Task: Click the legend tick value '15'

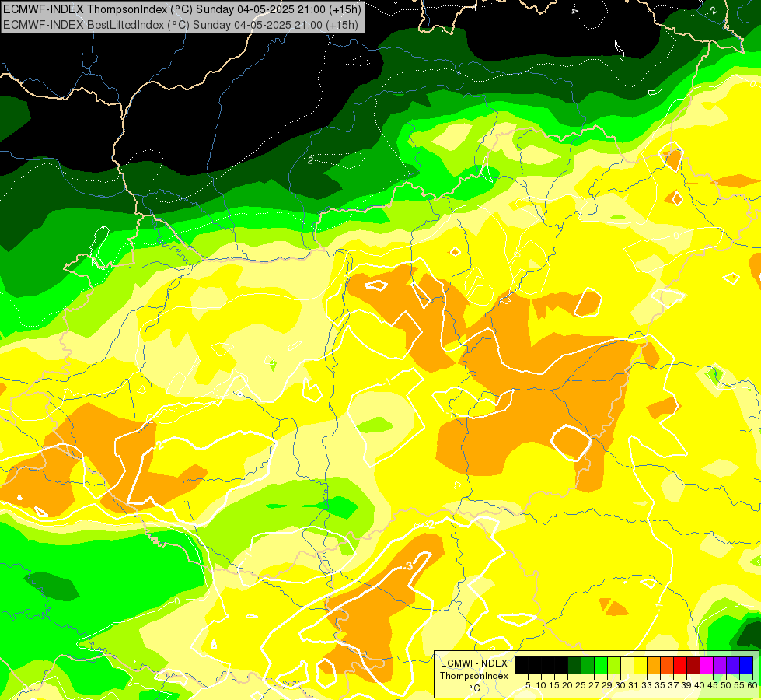Action: coord(554,685)
